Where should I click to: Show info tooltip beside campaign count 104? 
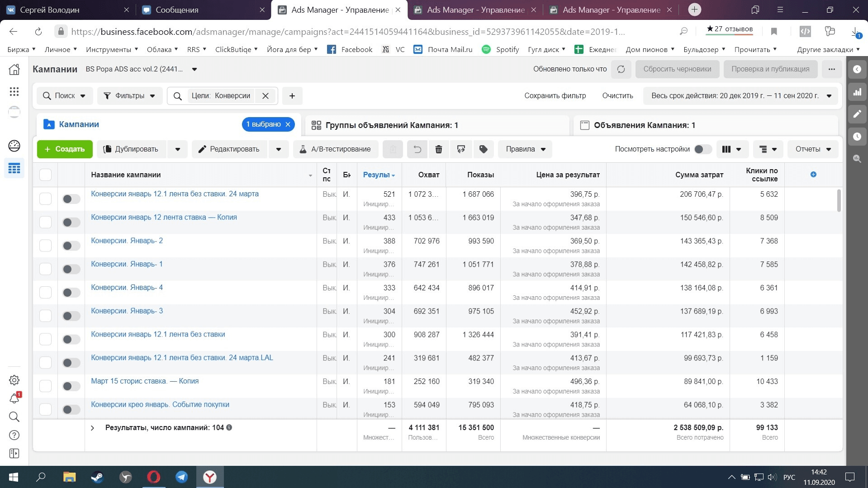[x=229, y=427]
